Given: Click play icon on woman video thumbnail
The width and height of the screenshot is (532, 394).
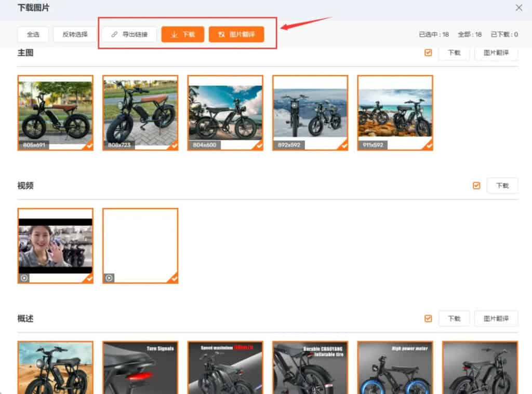Looking at the screenshot, I should click(24, 278).
